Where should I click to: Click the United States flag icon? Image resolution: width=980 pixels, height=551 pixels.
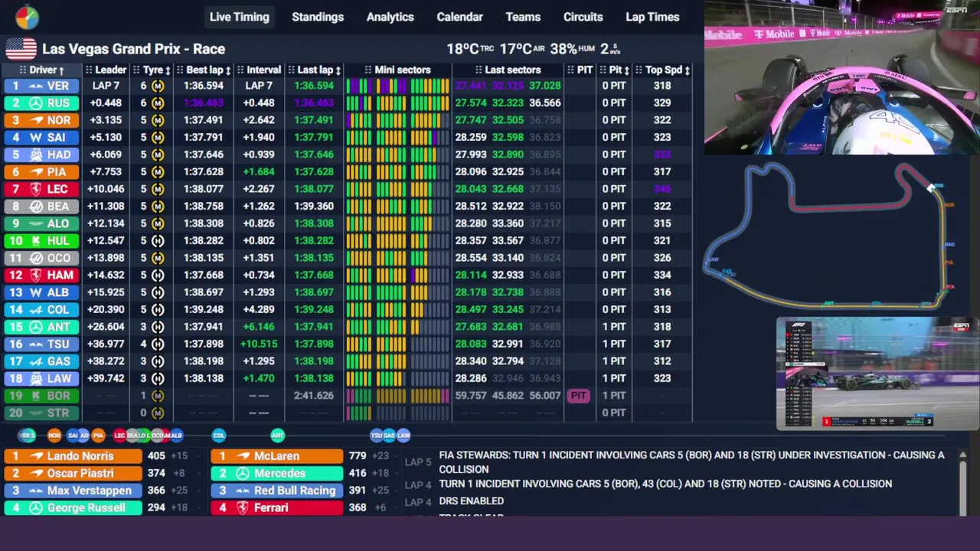(x=21, y=49)
